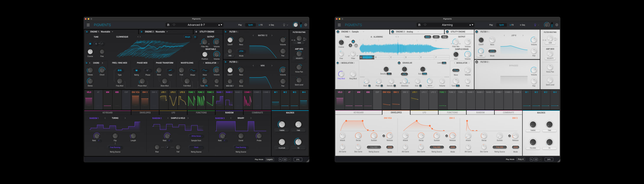
Task: Switch to Seq view in Alarming window
Action: pyautogui.click(x=522, y=25)
